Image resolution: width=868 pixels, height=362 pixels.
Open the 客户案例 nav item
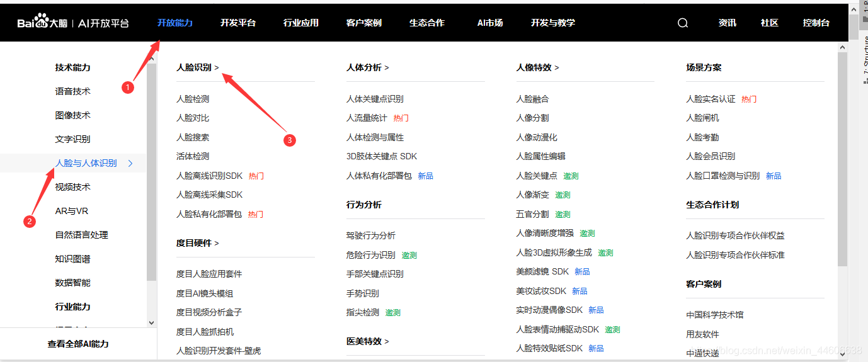coord(364,23)
